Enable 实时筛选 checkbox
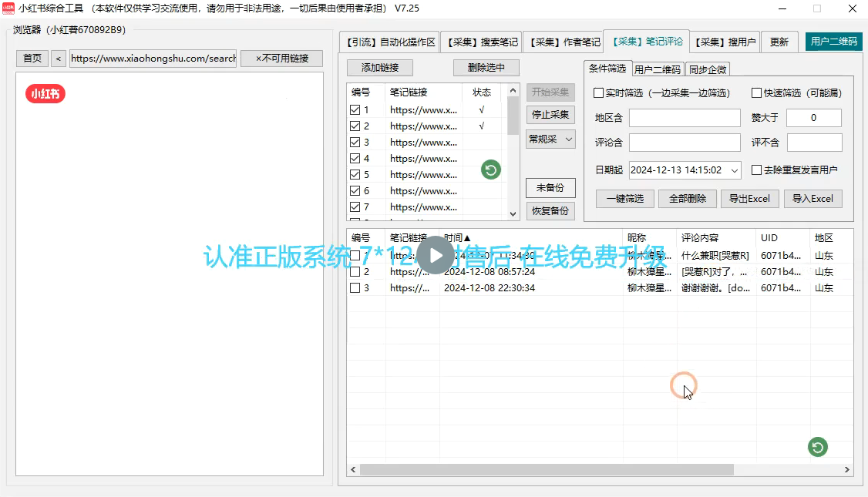The image size is (868, 497). [x=598, y=93]
